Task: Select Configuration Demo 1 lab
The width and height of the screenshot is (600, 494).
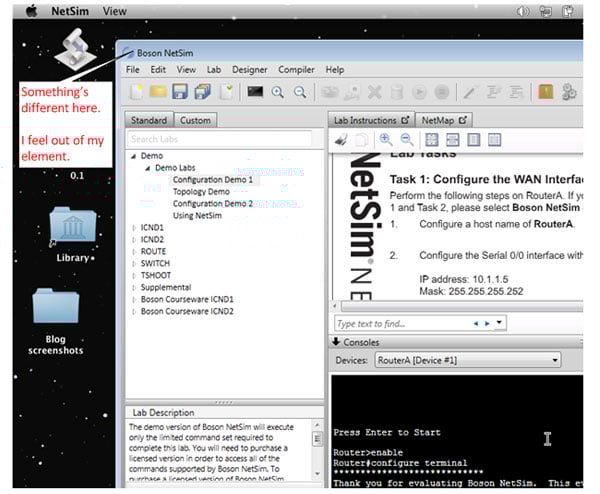Action: coord(213,180)
